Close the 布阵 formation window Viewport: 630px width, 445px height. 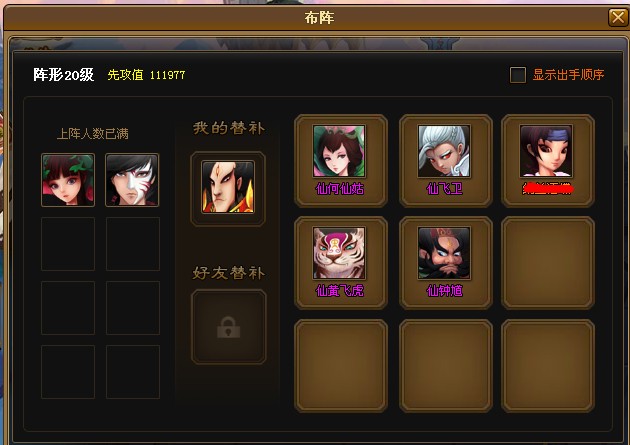pos(618,17)
